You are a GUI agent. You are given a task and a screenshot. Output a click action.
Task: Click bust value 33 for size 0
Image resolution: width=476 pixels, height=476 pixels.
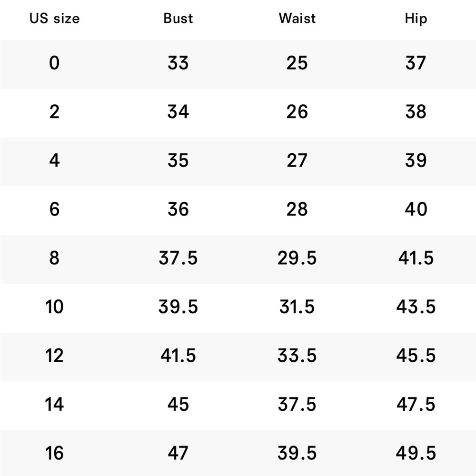point(178,63)
